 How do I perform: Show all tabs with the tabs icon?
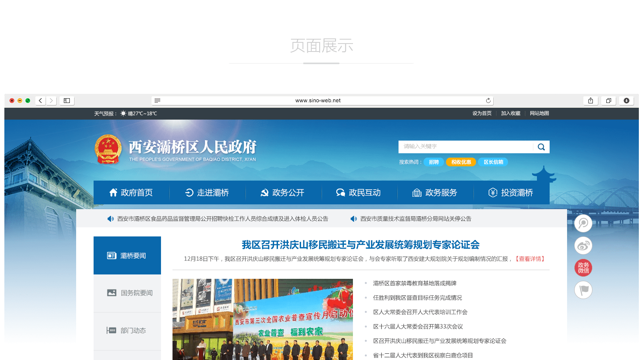tap(608, 101)
